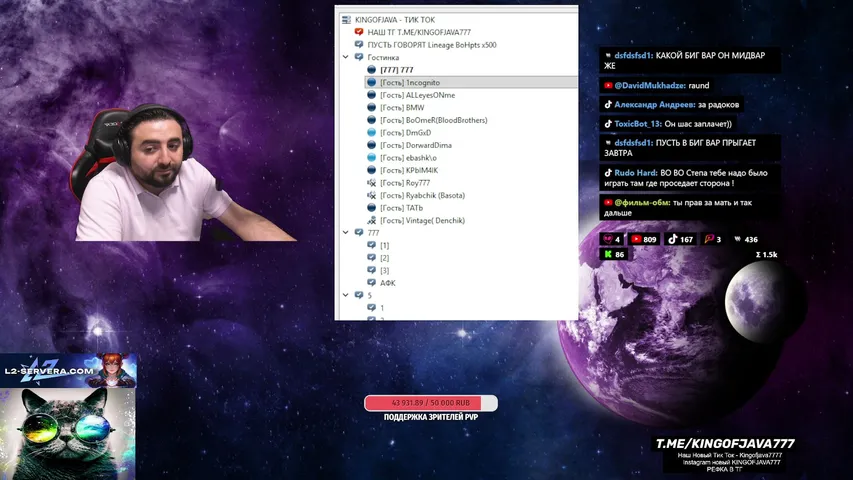The width and height of the screenshot is (853, 480).
Task: Click the talking indicator icon of ebashk\o
Action: click(x=372, y=157)
